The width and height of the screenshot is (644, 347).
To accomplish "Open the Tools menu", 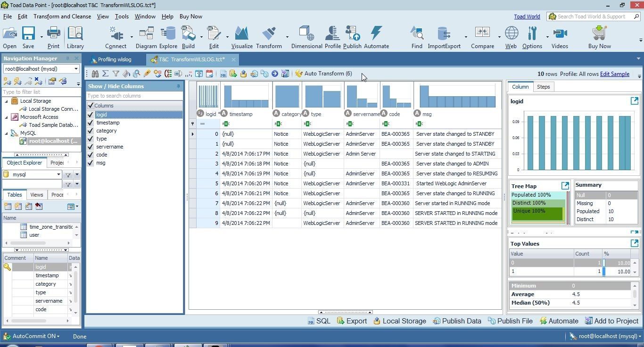I will (x=122, y=16).
